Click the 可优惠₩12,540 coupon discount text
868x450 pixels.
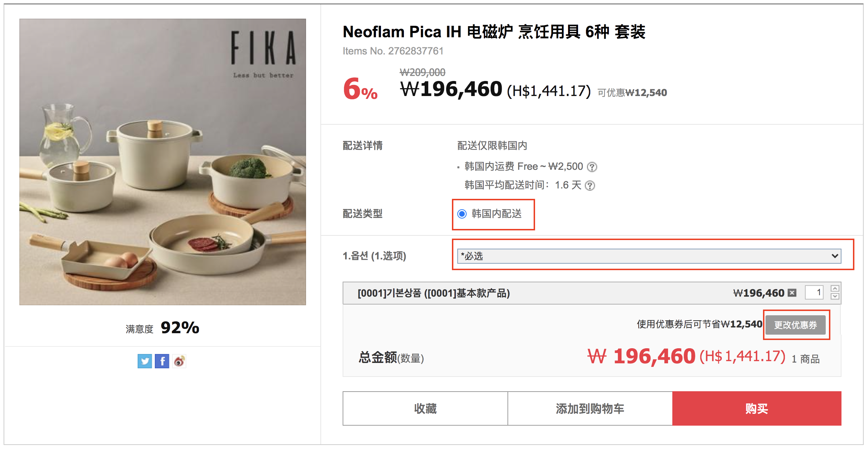pos(632,93)
